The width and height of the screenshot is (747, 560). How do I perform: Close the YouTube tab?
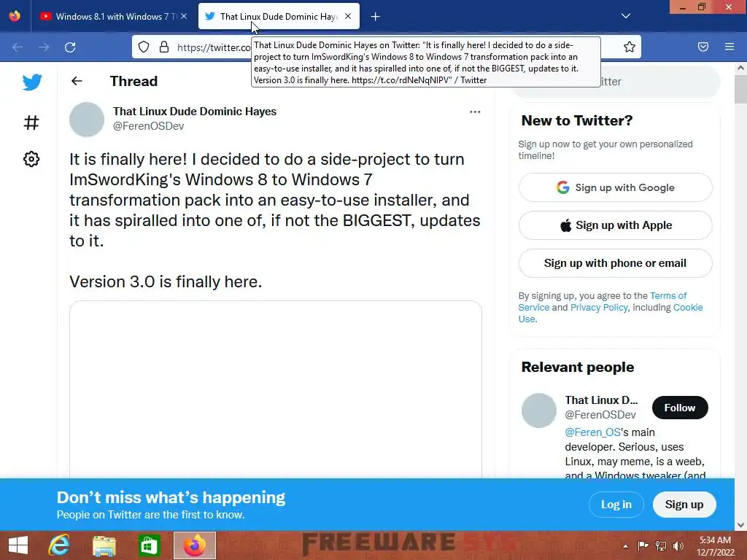pos(184,16)
